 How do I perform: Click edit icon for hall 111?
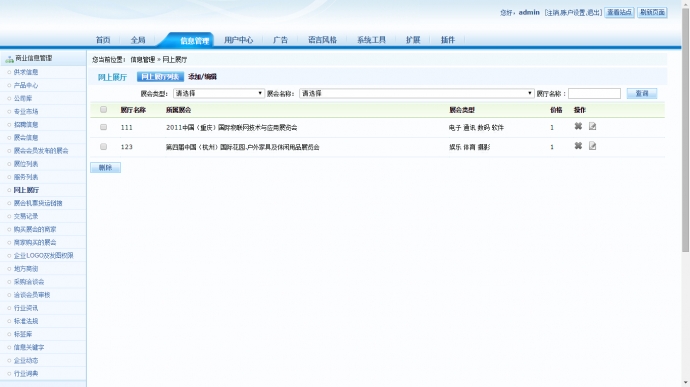[x=592, y=126]
